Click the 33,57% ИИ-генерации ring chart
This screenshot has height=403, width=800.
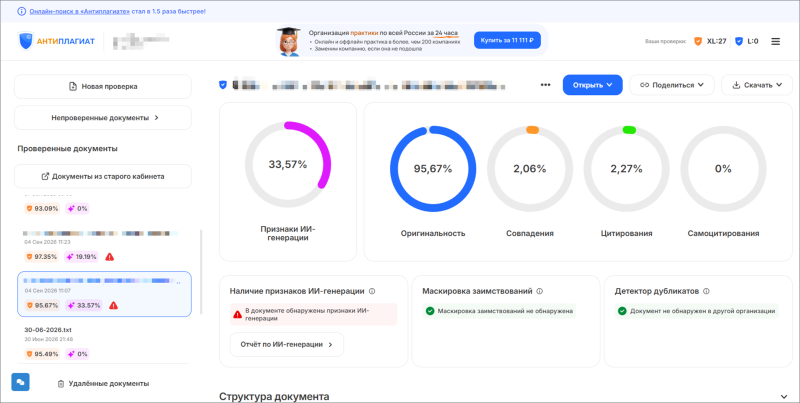(x=288, y=164)
